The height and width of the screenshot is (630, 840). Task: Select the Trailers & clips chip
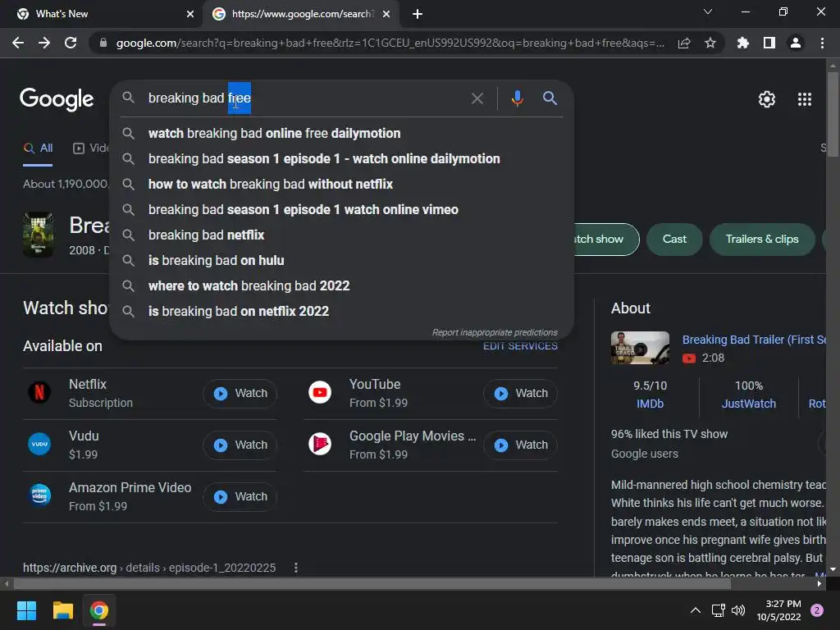point(762,239)
